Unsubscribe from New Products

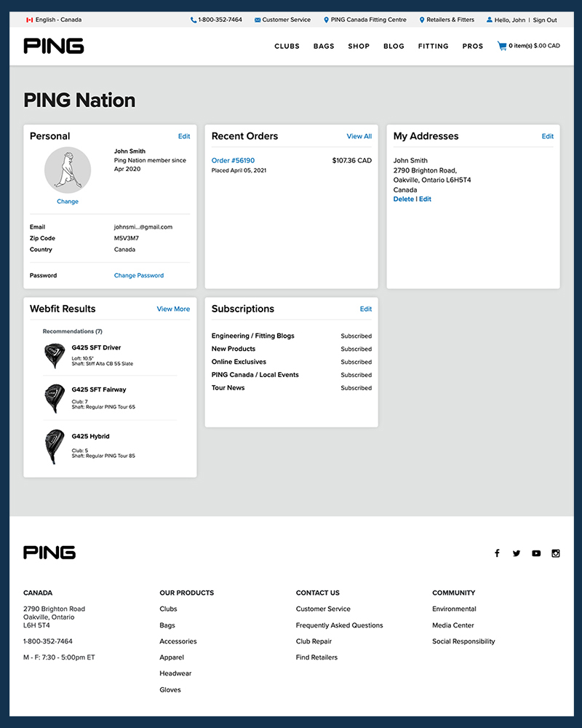356,349
